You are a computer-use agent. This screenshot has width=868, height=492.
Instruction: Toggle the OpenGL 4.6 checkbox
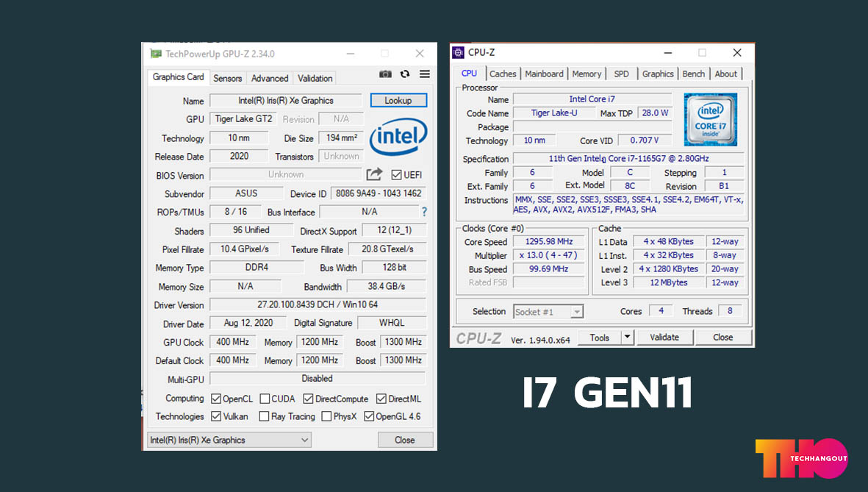[369, 416]
